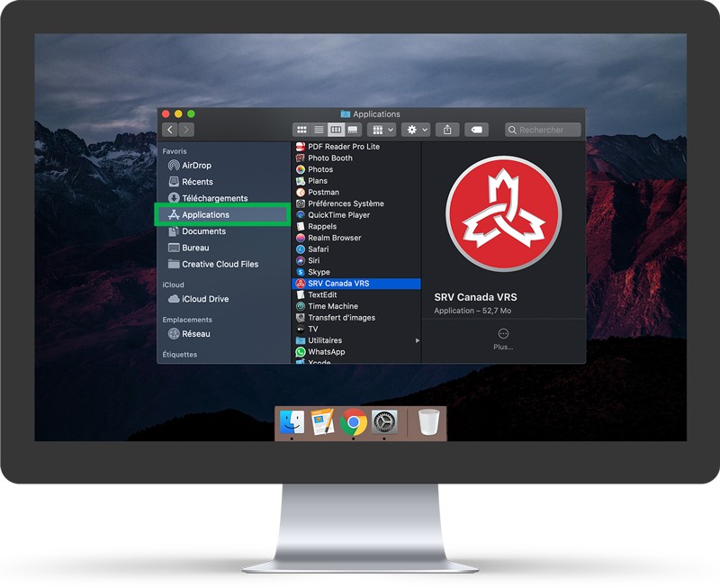This screenshot has width=720, height=588.
Task: Select PDF Reader Pro Lite in list
Action: [x=356, y=147]
